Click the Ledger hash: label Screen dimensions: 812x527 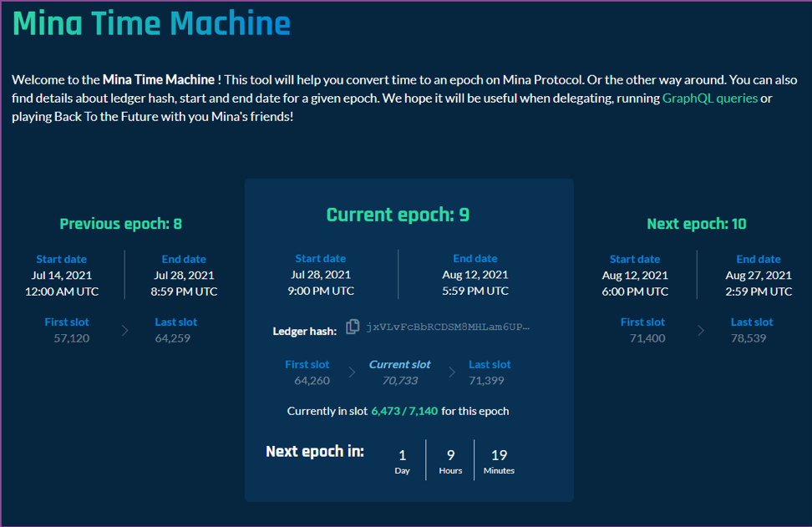pyautogui.click(x=304, y=332)
